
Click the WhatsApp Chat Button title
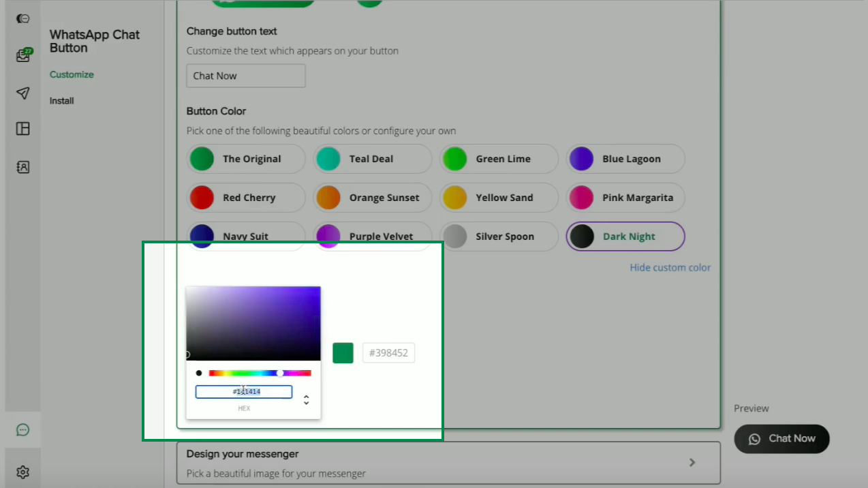tap(95, 42)
